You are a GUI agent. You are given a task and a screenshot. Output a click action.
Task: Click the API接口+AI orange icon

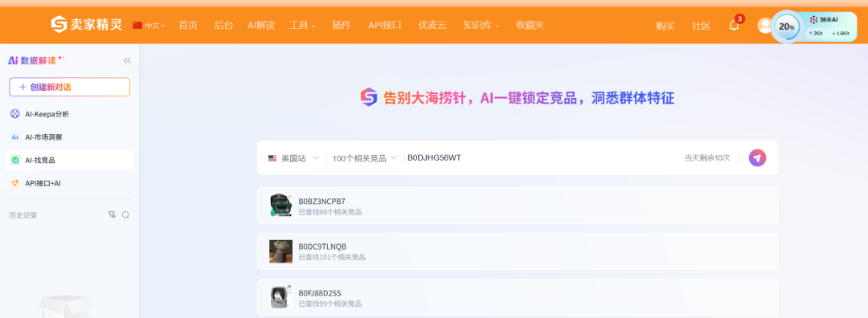[x=15, y=182]
